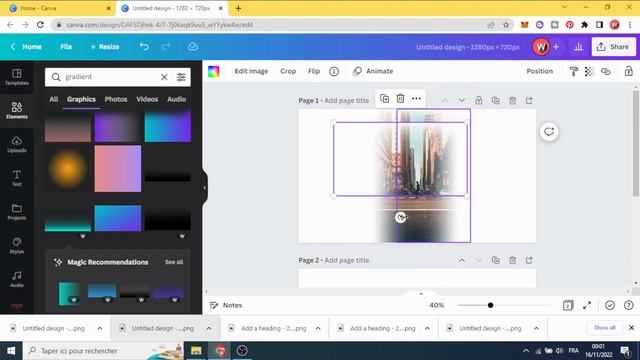Enter fullscreen presentation mode icon
Screen dimensions: 640x360
click(587, 305)
